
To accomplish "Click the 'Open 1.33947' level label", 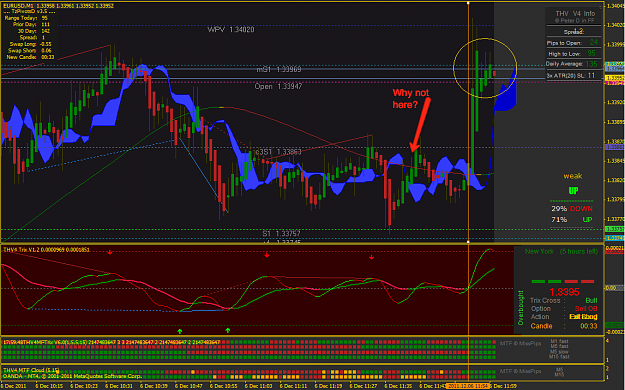I will [278, 86].
